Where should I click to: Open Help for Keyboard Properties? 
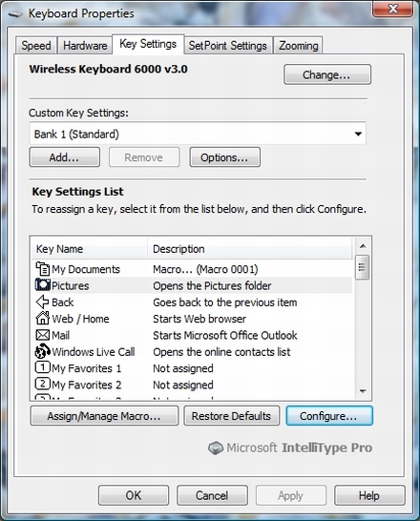(369, 495)
